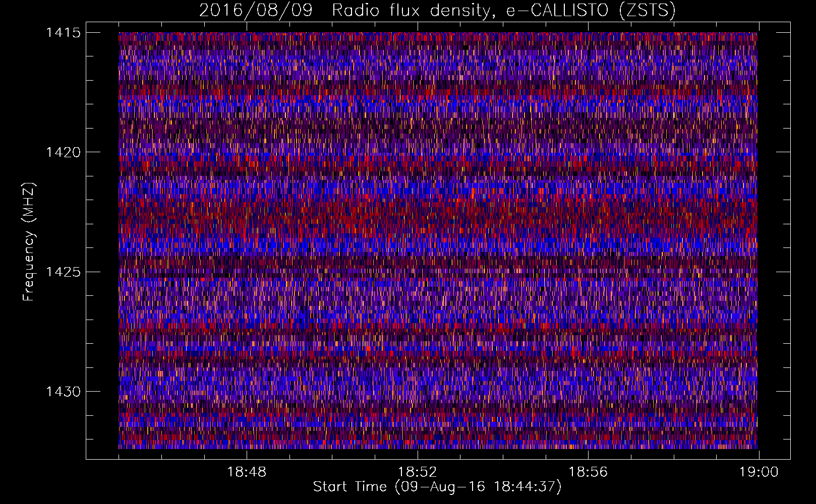Select the "Frequency (MHZ)" axis label

pyautogui.click(x=29, y=241)
